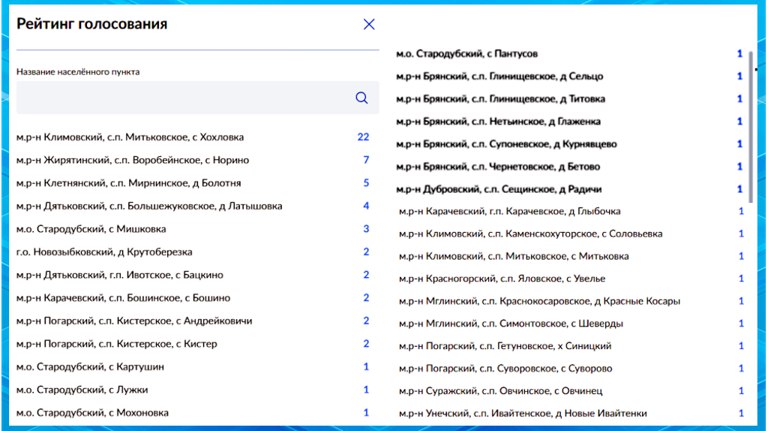The image size is (768, 431).
Task: Click the search magnifier icon
Action: [361, 98]
